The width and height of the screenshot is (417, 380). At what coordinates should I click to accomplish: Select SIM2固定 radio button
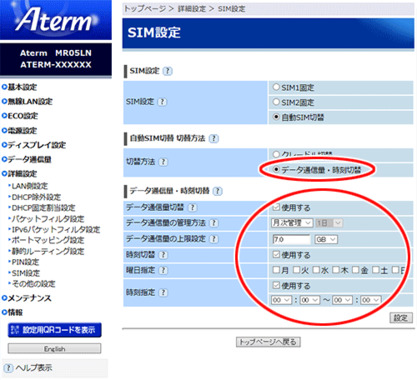(276, 102)
